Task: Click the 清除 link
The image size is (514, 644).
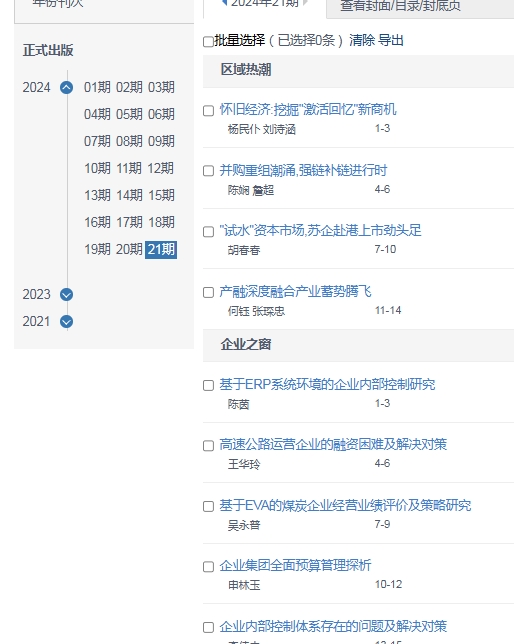Action: (x=362, y=40)
